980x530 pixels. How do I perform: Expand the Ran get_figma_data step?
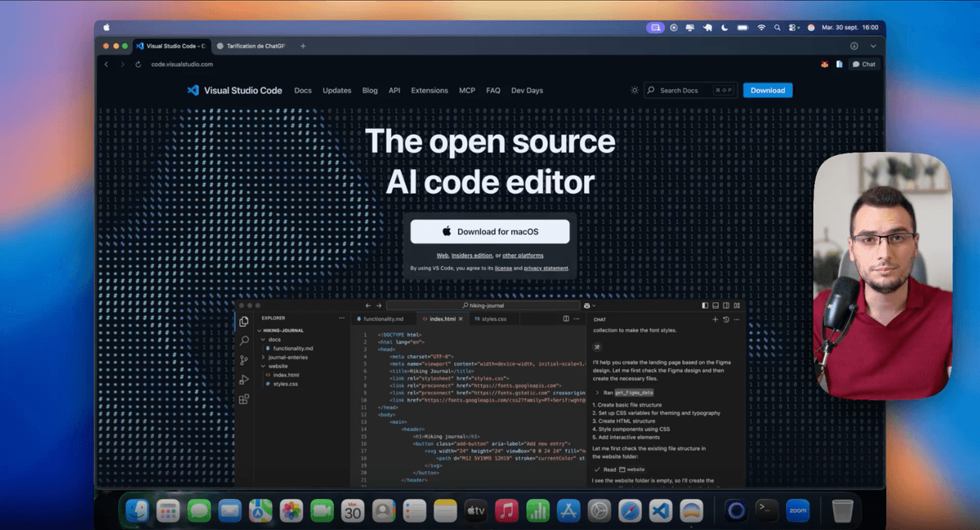click(x=597, y=393)
